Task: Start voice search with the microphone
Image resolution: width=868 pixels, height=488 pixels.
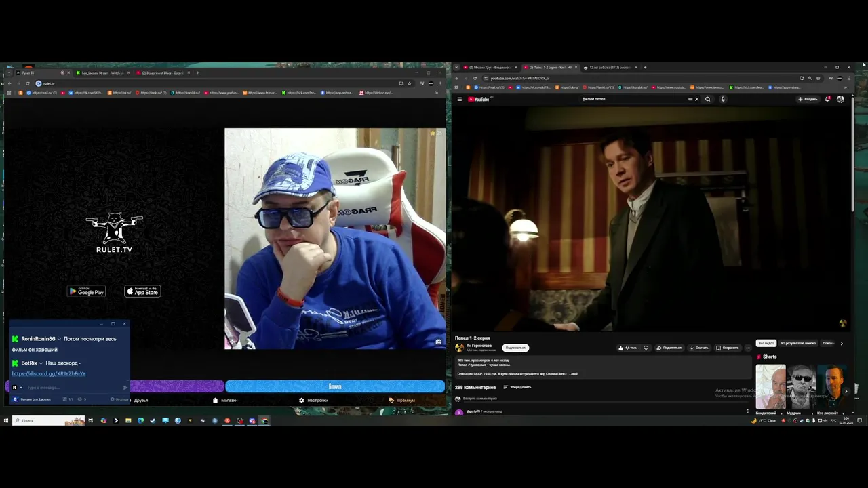Action: pos(723,99)
